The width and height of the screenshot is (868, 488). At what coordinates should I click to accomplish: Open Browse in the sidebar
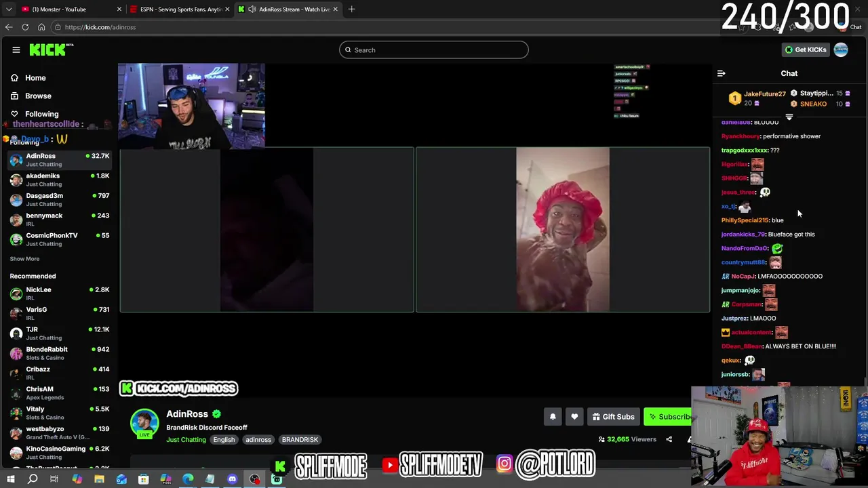[x=38, y=96]
